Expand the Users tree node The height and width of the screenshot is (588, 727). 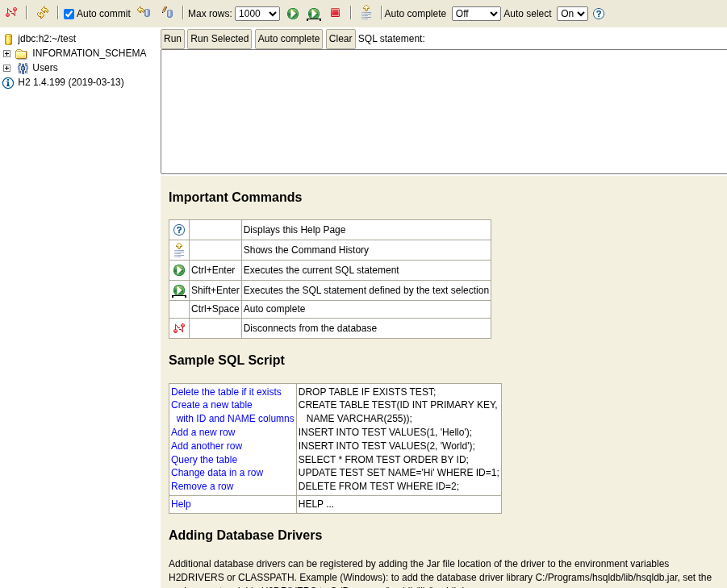[x=7, y=69]
